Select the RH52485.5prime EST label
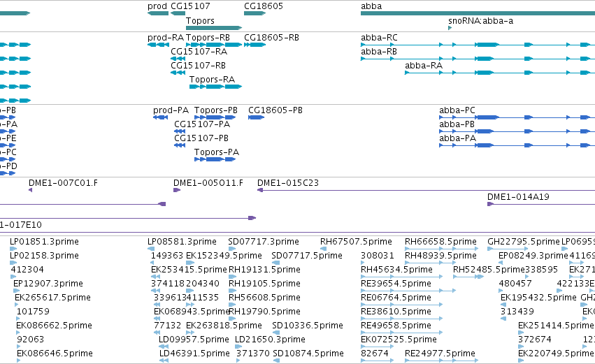The width and height of the screenshot is (595, 364). click(x=489, y=270)
